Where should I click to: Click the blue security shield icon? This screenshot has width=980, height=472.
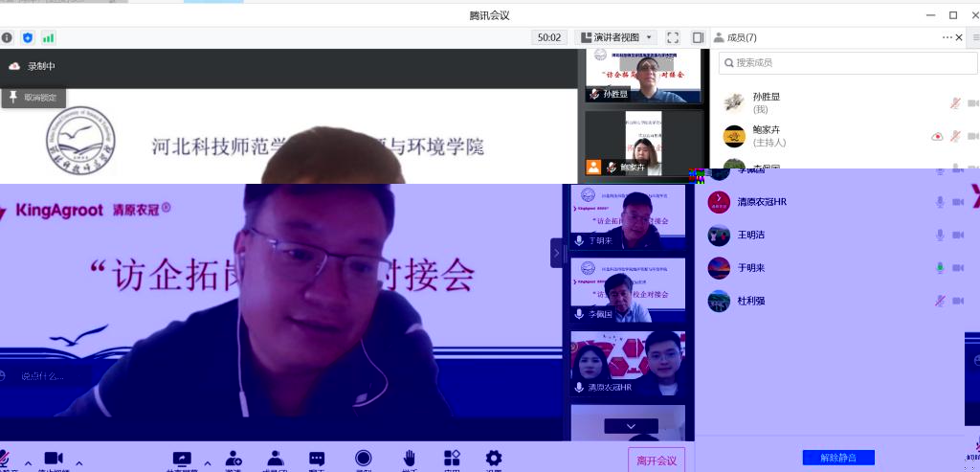pos(28,37)
